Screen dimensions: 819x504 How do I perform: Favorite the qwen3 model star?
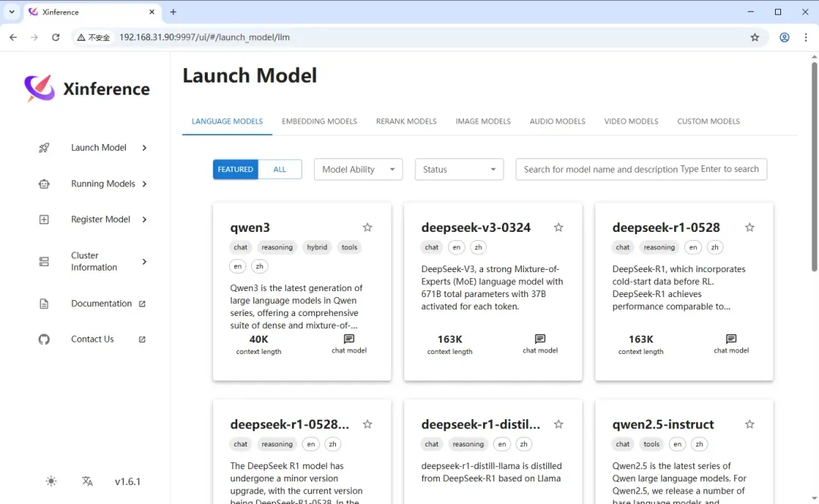point(368,227)
